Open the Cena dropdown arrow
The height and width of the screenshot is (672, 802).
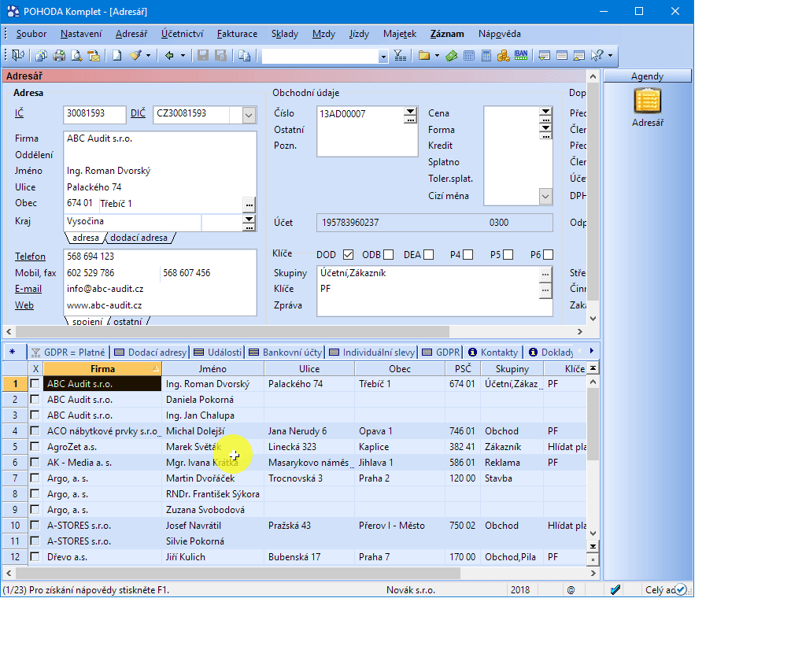(x=545, y=111)
